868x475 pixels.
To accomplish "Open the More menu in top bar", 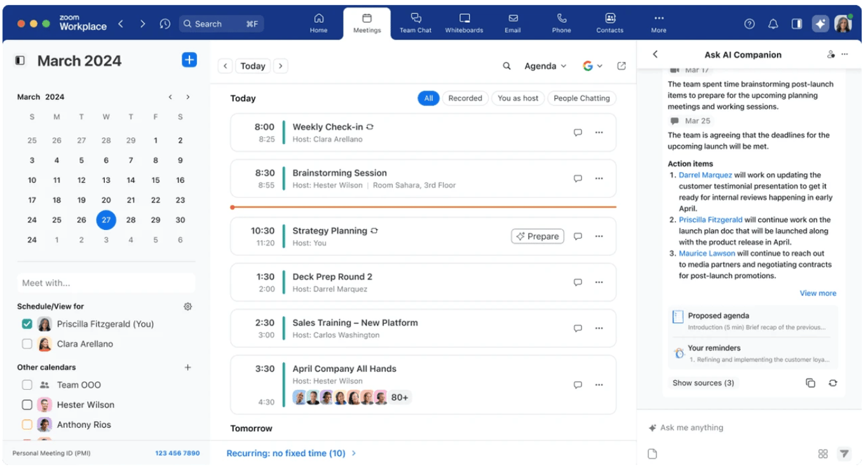I will click(659, 23).
